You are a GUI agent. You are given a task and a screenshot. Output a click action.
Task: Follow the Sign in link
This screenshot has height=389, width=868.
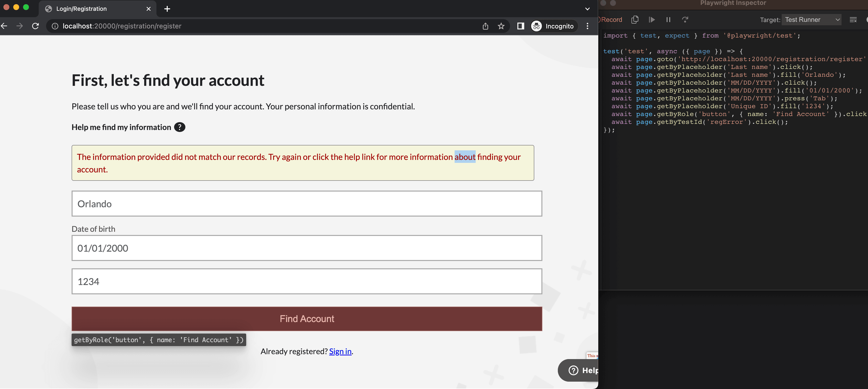[340, 351]
